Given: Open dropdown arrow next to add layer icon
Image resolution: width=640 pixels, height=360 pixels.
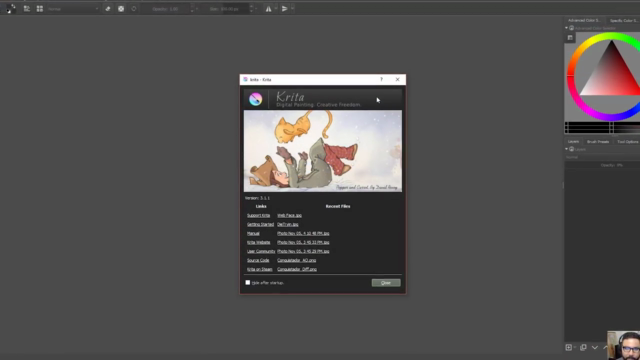Looking at the screenshot, I should coord(575,347).
